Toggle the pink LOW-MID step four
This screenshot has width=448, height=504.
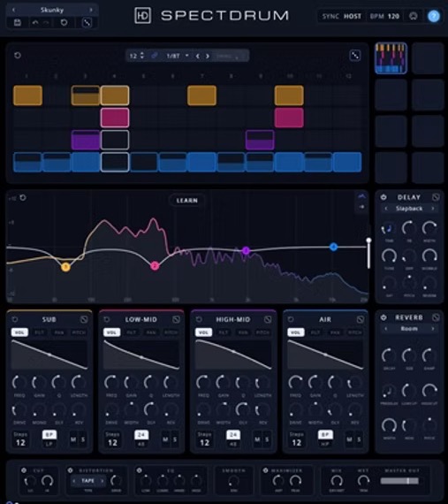pos(115,118)
